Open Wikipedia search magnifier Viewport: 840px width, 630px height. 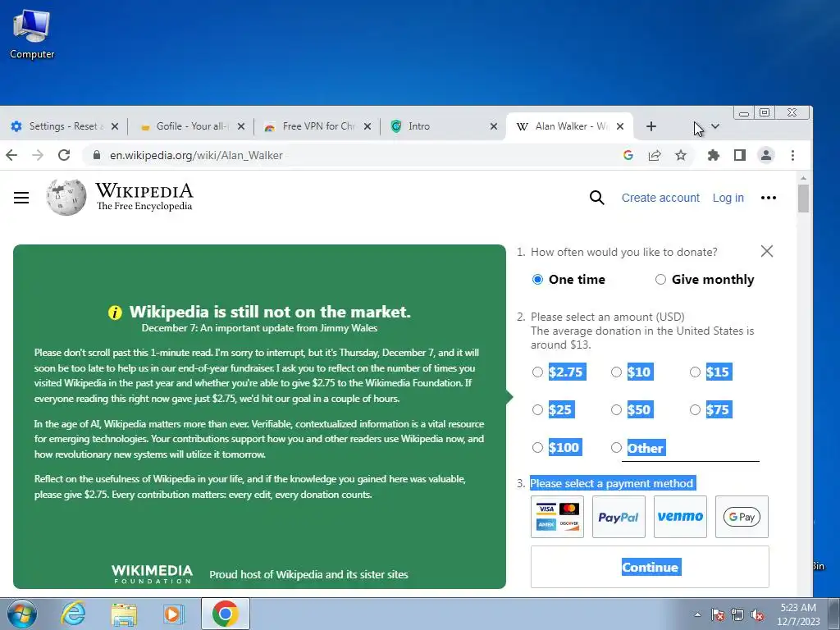click(597, 198)
